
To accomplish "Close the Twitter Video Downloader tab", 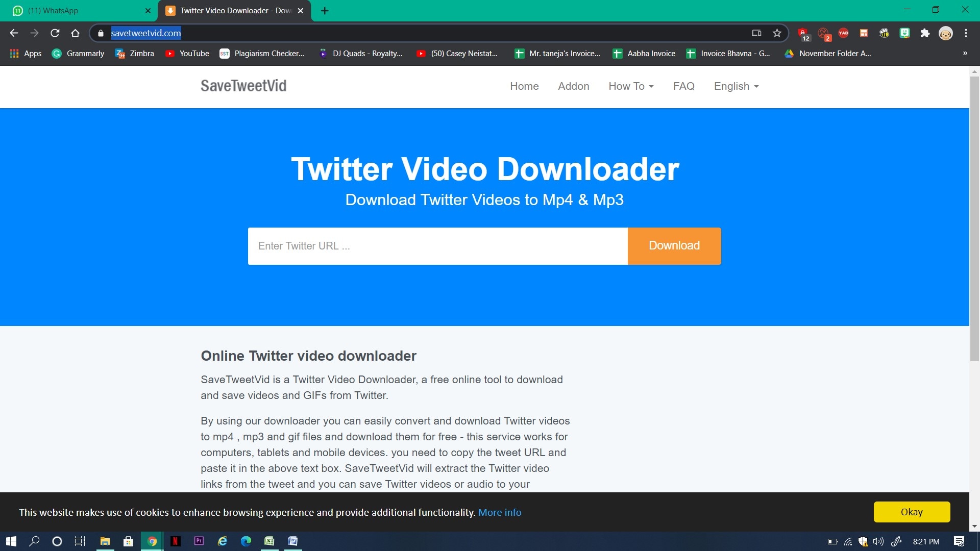I will (301, 11).
